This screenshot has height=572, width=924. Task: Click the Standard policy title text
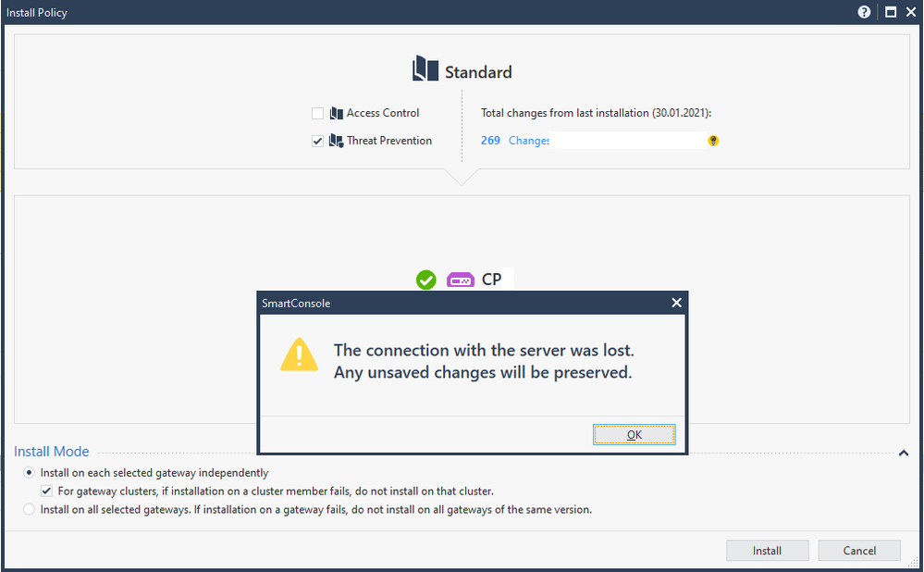(478, 72)
